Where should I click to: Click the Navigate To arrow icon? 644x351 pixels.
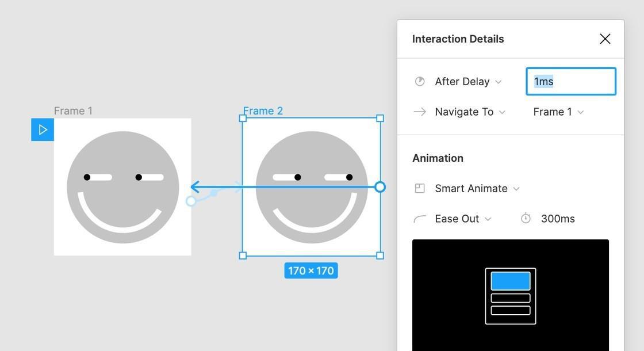pos(420,112)
